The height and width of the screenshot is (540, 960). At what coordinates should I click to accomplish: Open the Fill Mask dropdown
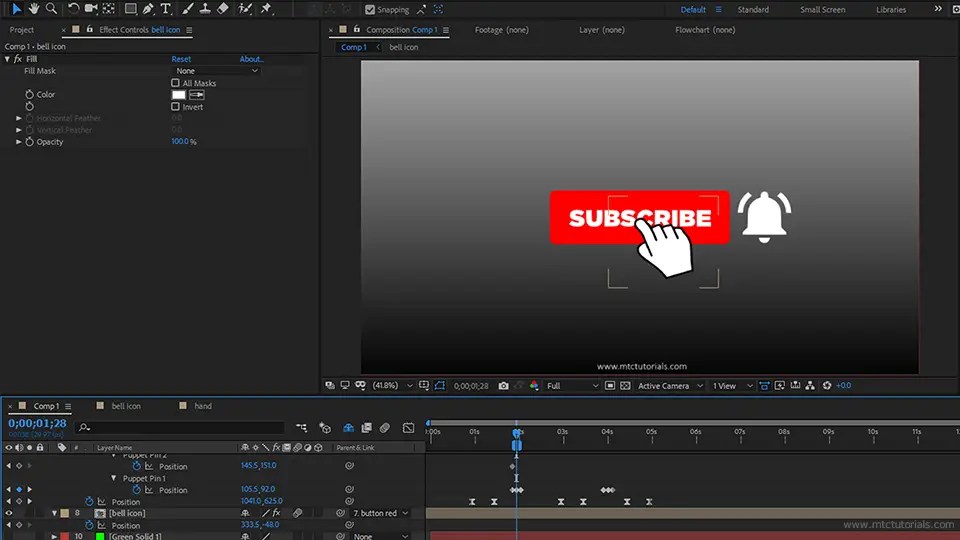[x=216, y=71]
